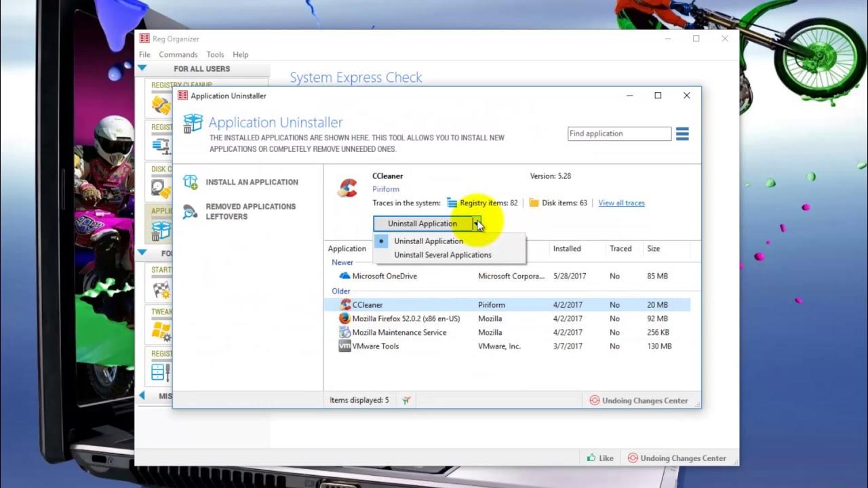868x488 pixels.
Task: Click the Uninstall Application main button
Action: pyautogui.click(x=422, y=224)
